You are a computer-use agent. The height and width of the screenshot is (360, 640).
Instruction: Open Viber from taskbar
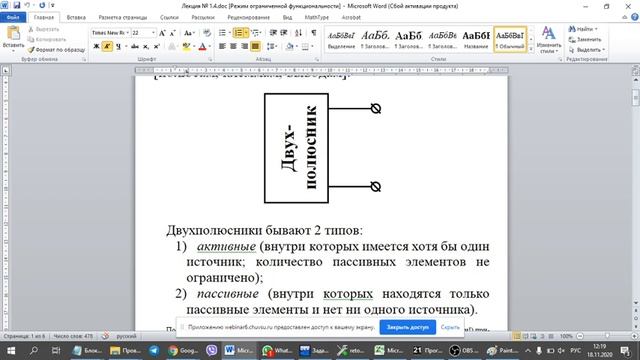[x=211, y=350]
